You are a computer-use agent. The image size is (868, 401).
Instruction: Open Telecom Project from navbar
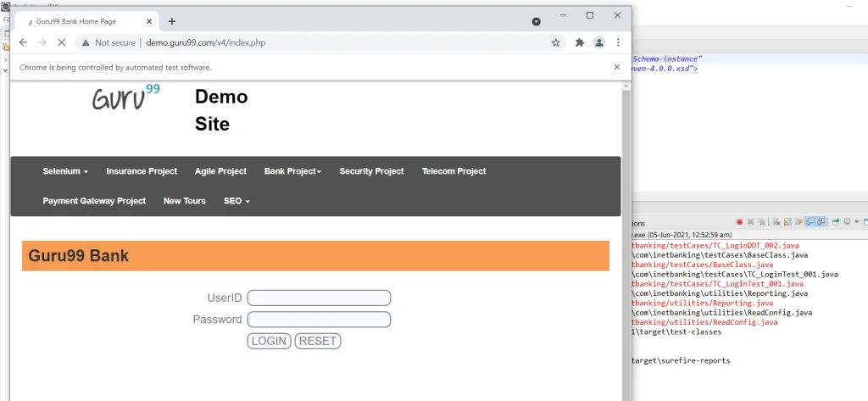[x=453, y=171]
